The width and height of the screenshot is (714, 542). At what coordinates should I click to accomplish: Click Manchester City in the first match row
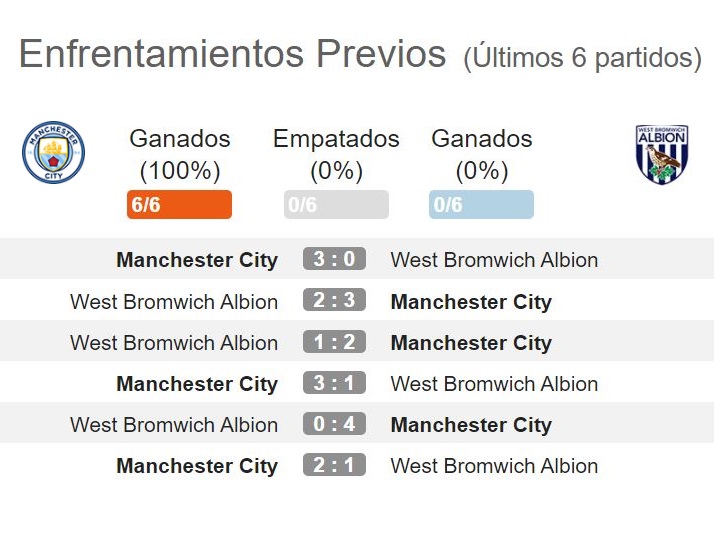pos(197,260)
